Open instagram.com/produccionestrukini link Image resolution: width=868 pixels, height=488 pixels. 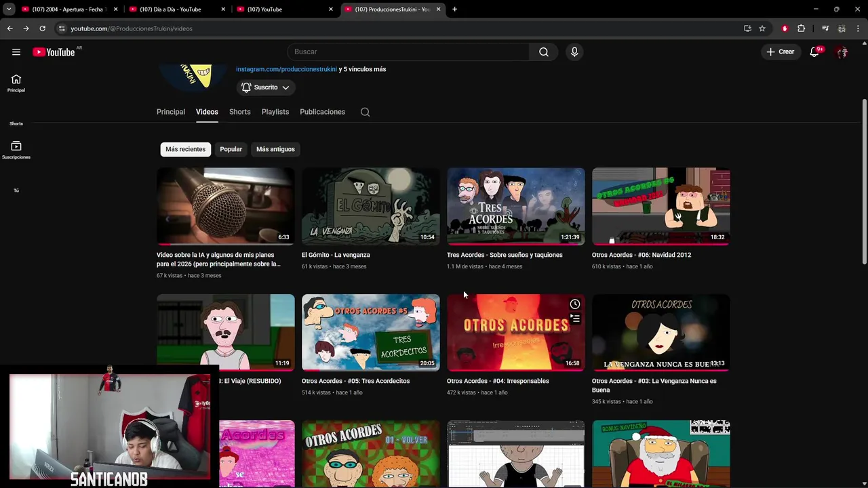coord(286,69)
